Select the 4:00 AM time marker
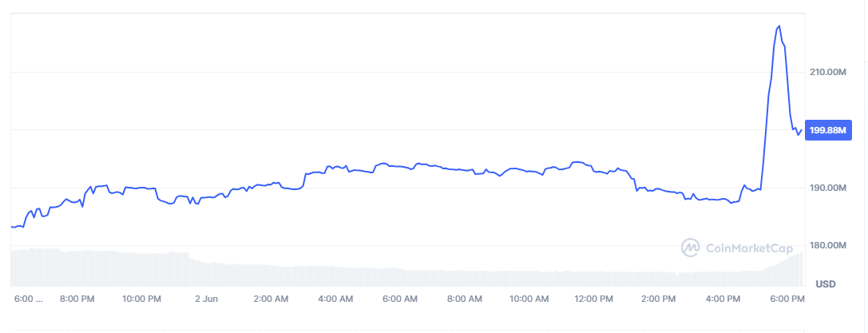Viewport: 868px width, 333px height. coord(335,299)
